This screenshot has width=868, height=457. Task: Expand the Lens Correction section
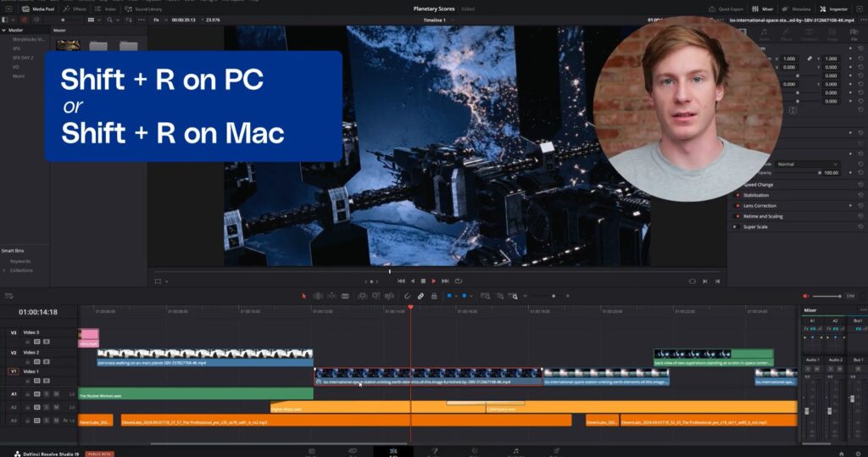[x=759, y=205]
